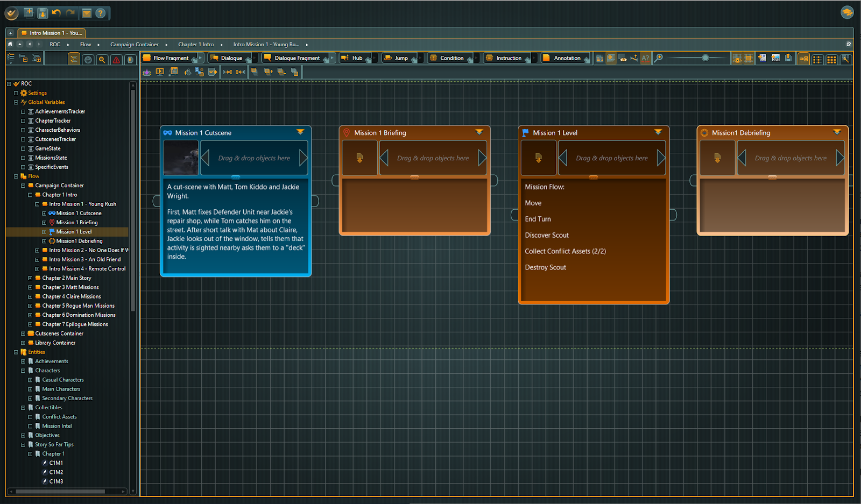The width and height of the screenshot is (861, 504).
Task: Click the XPS export icon
Action: click(x=775, y=58)
